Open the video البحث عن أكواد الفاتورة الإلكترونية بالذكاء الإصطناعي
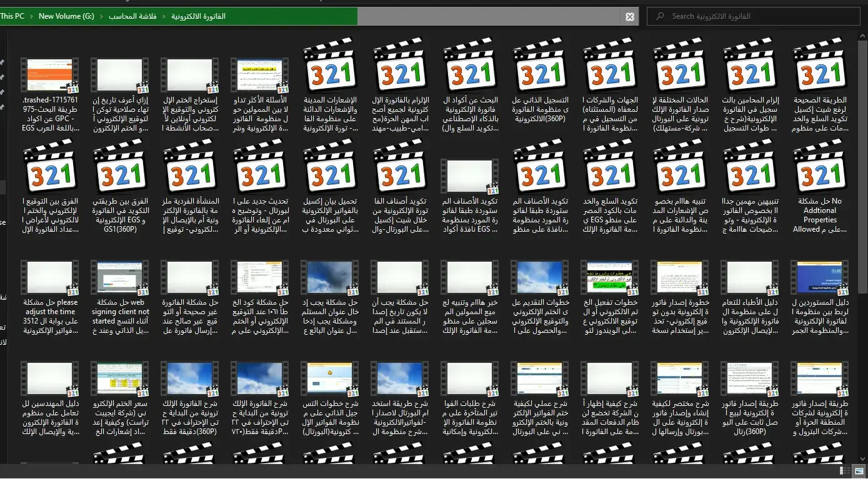 471,86
